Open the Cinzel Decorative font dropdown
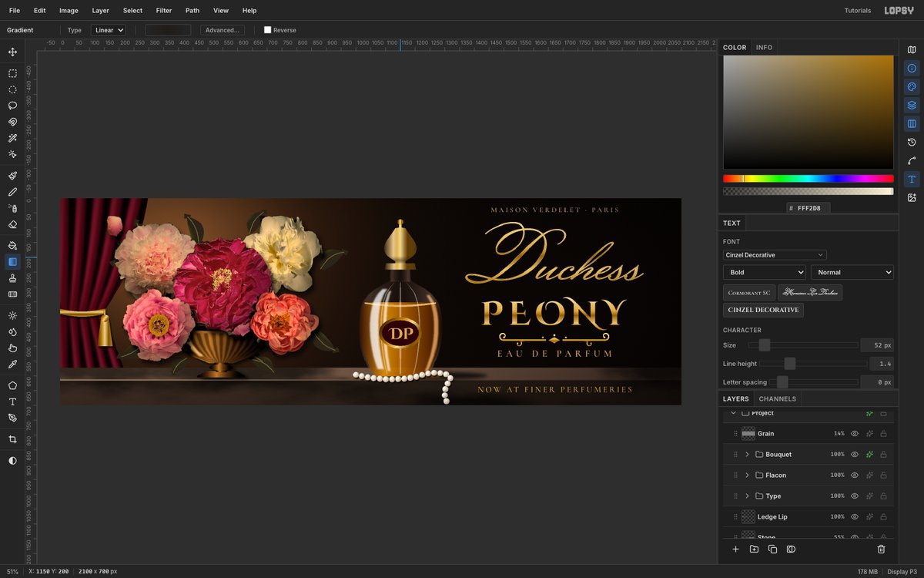This screenshot has height=578, width=924. click(775, 255)
